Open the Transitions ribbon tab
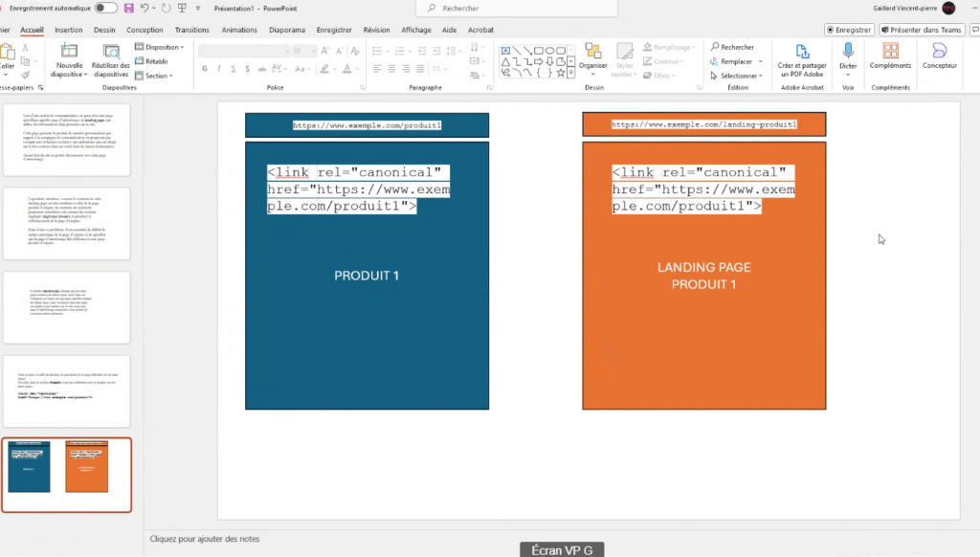 (192, 30)
